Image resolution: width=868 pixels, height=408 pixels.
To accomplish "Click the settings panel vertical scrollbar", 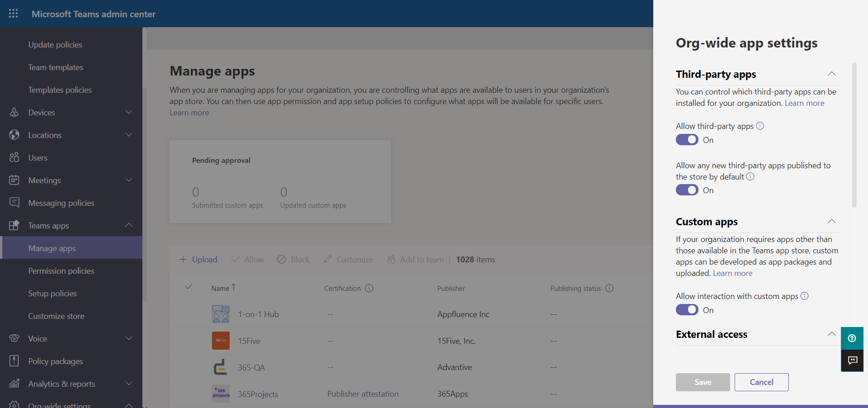I will point(854,136).
